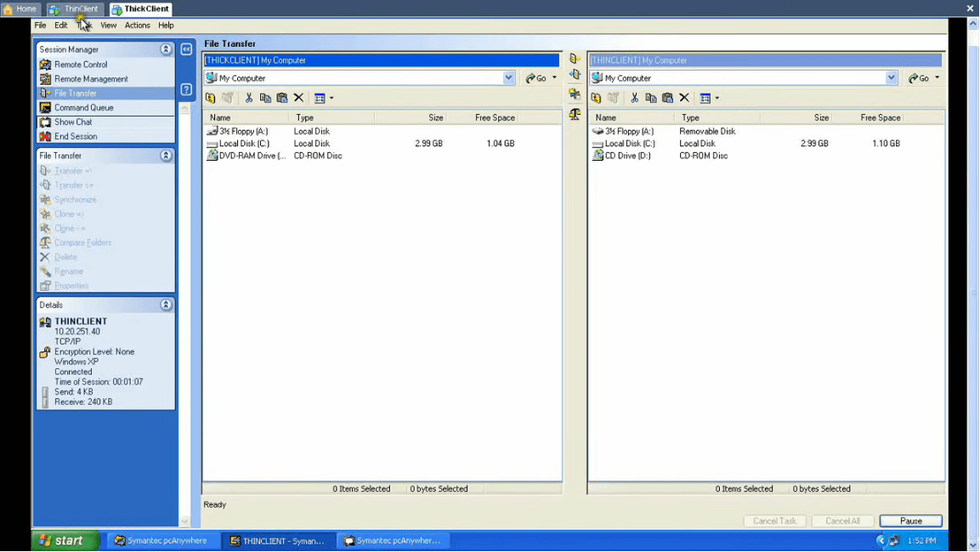Collapse the left navigation pane
The height and width of the screenshot is (552, 980).
(186, 49)
